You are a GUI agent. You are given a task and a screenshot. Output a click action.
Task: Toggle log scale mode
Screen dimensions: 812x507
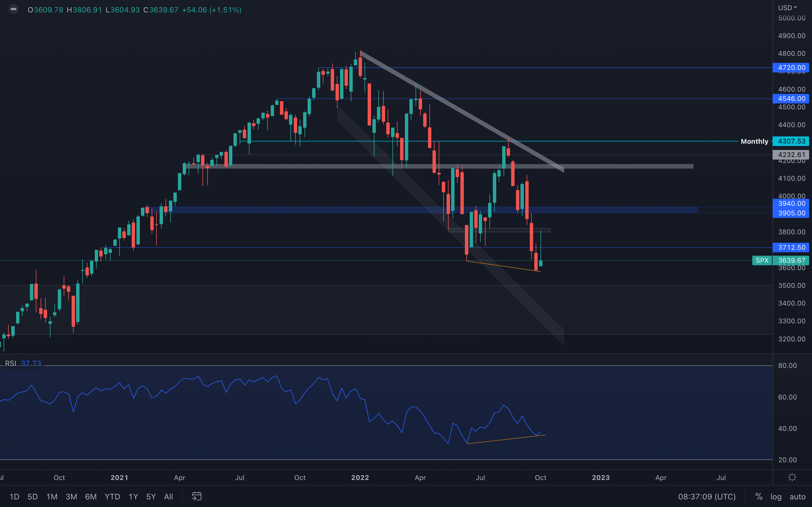pyautogui.click(x=776, y=497)
